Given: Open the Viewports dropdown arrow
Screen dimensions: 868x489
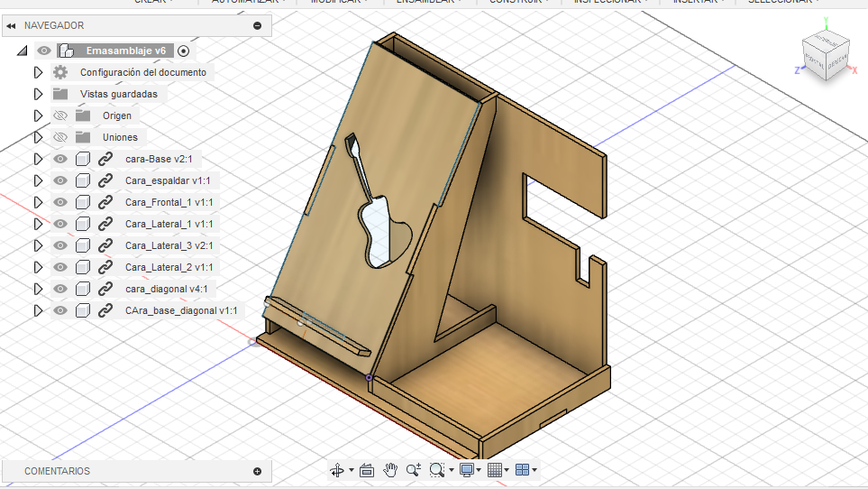Looking at the screenshot, I should pos(535,470).
